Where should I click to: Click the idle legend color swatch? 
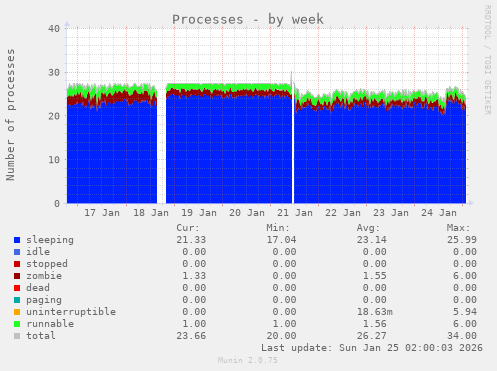[17, 252]
